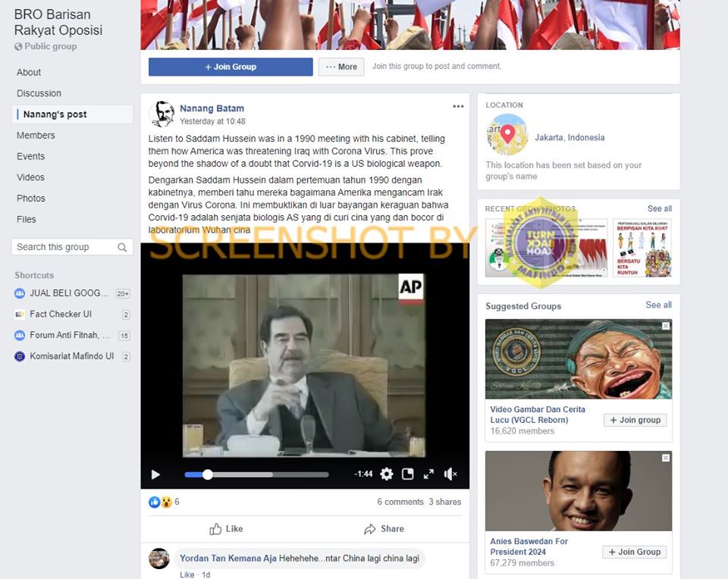
Task: Select Nanang's post menu item
Action: 73,114
